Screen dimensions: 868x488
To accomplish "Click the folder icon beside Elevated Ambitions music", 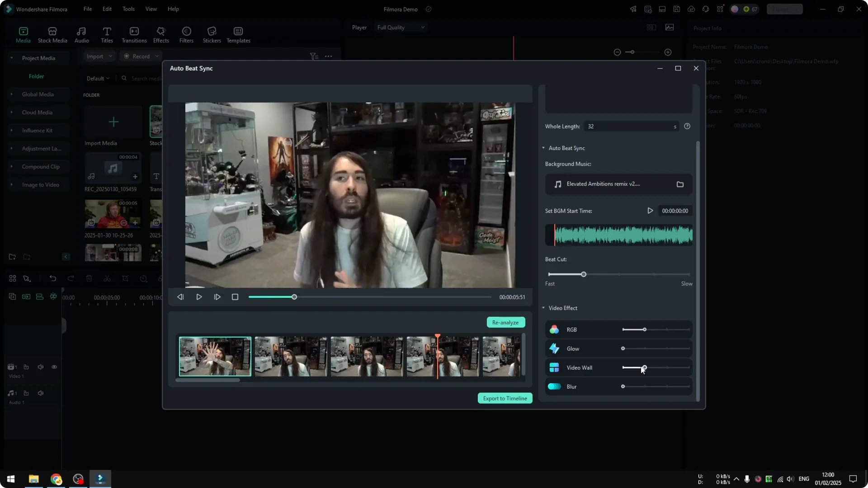I will (x=680, y=184).
